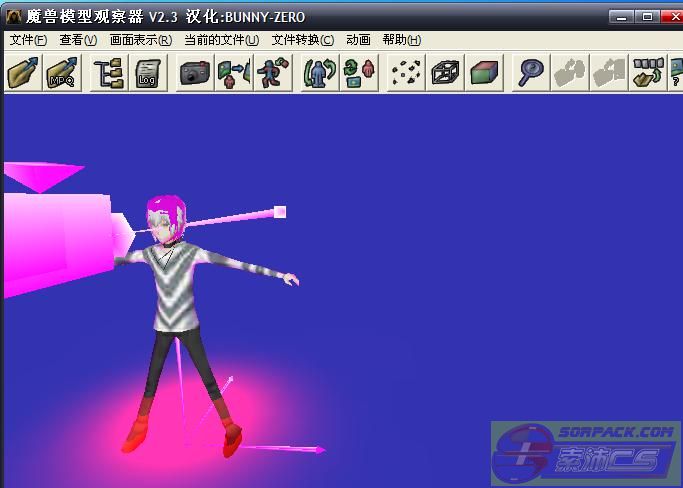The width and height of the screenshot is (683, 488).
Task: Toggle the vertex points display icon
Action: click(405, 73)
